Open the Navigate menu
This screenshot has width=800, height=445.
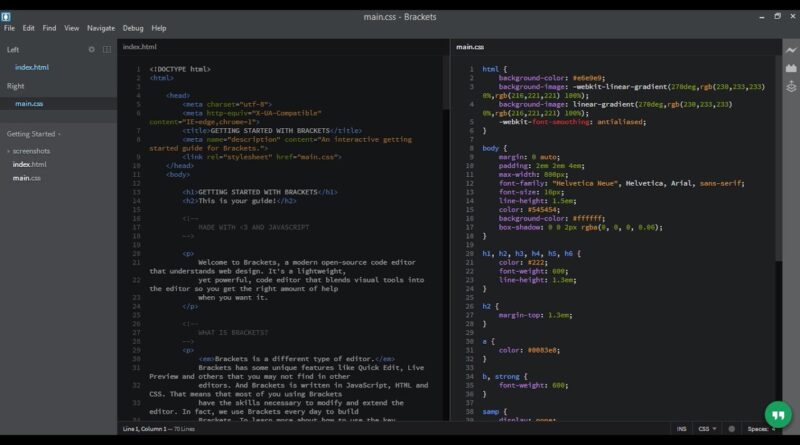[x=101, y=28]
